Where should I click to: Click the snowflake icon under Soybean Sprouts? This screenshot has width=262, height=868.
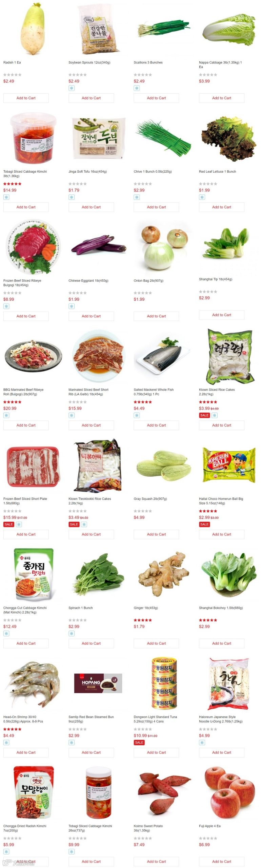(71, 88)
